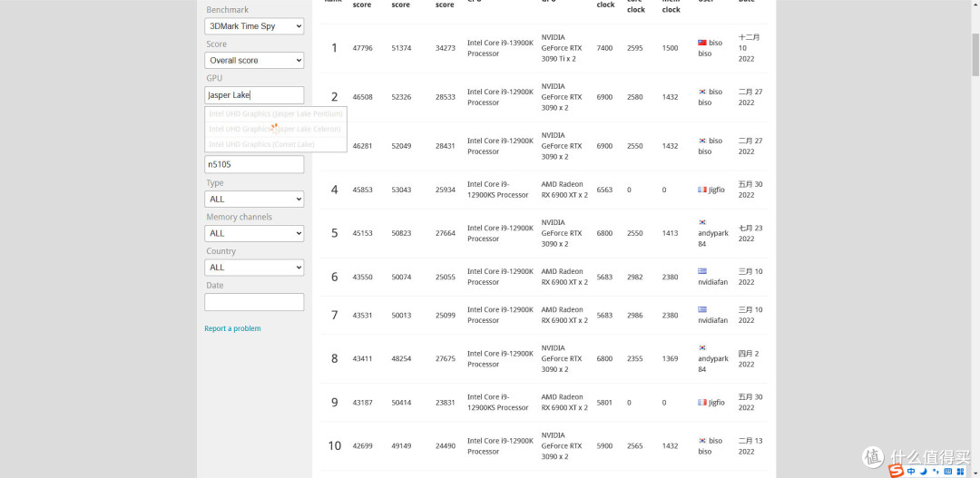Screen dimensions: 980x478
Task: Expand the Score dropdown set to Overall score
Action: (x=254, y=61)
